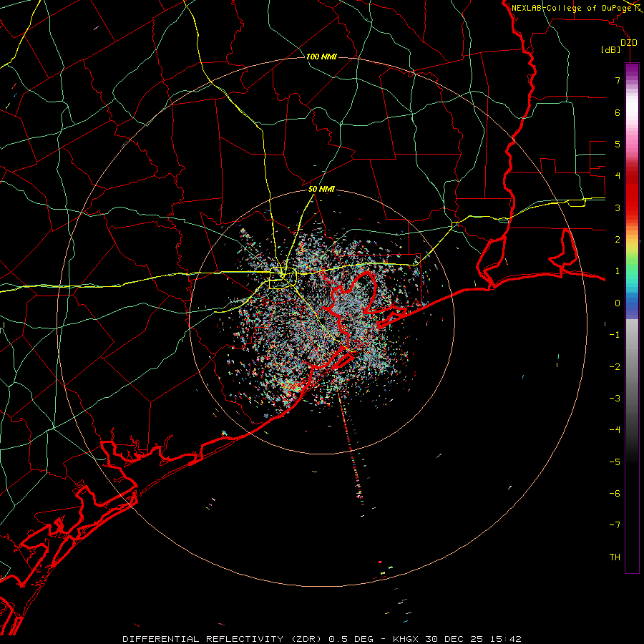The image size is (644, 644).
Task: Click the -5 value on color scale
Action: click(x=615, y=462)
